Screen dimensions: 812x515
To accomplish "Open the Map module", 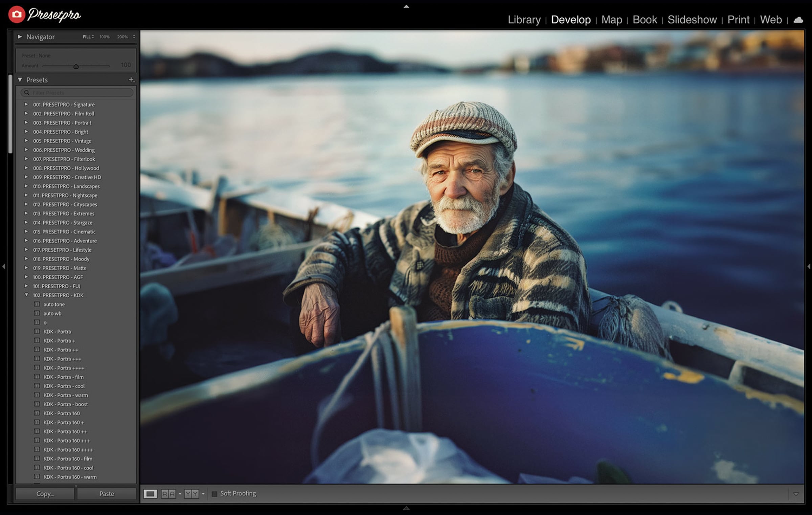I will point(612,20).
